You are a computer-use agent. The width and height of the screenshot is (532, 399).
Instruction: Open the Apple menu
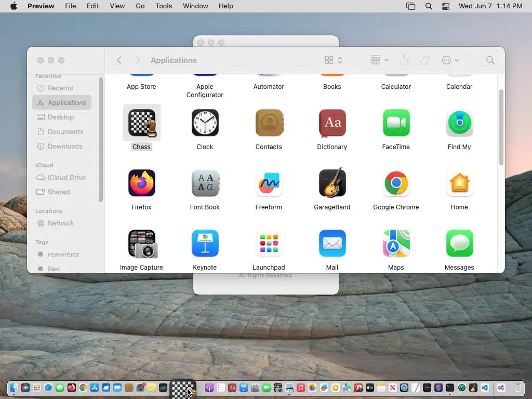[x=14, y=6]
